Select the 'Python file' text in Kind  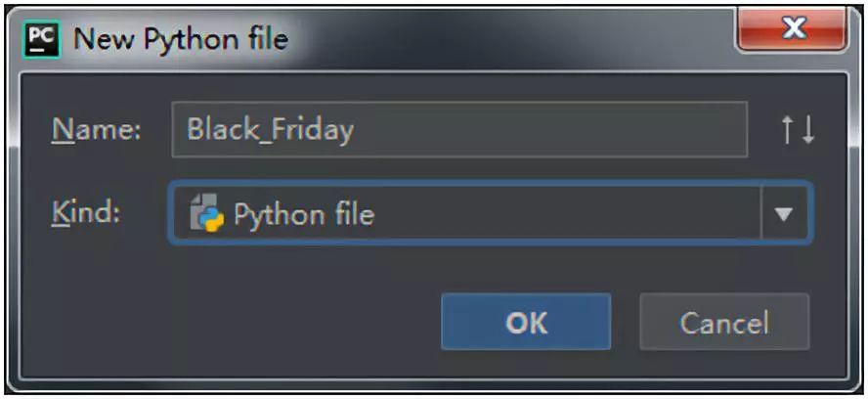point(303,214)
